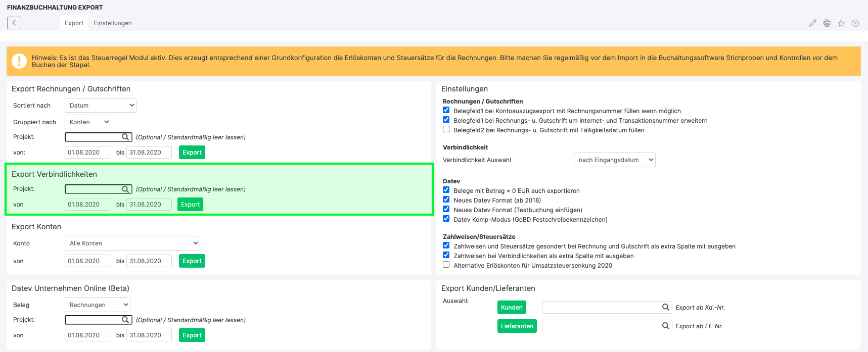The width and height of the screenshot is (868, 352).
Task: Click search icon in Kunden number field
Action: point(665,307)
